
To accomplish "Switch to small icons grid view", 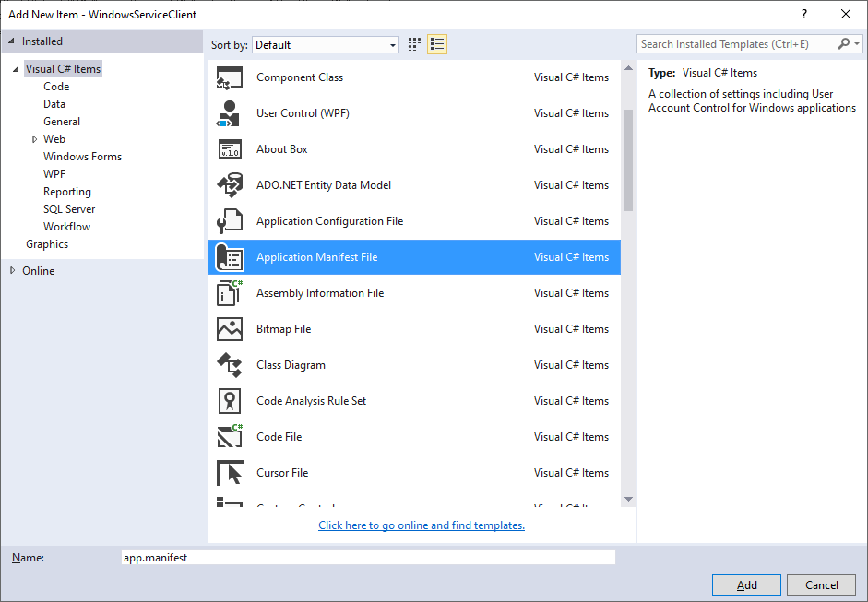I will [414, 44].
